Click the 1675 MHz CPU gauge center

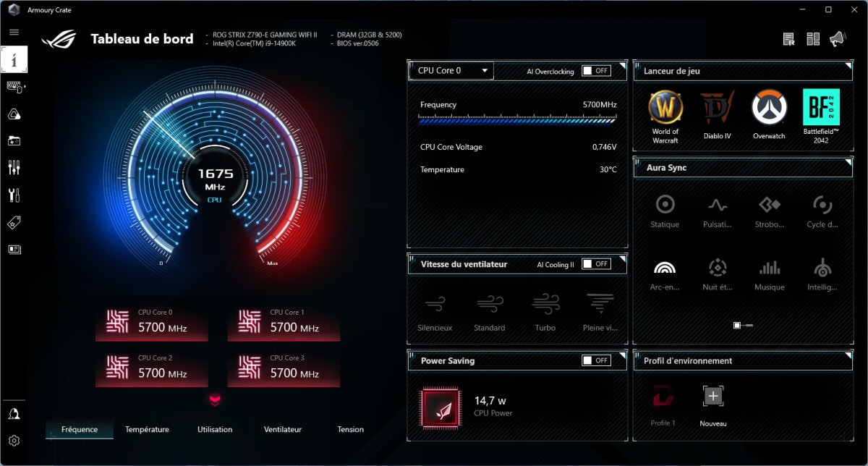[216, 179]
